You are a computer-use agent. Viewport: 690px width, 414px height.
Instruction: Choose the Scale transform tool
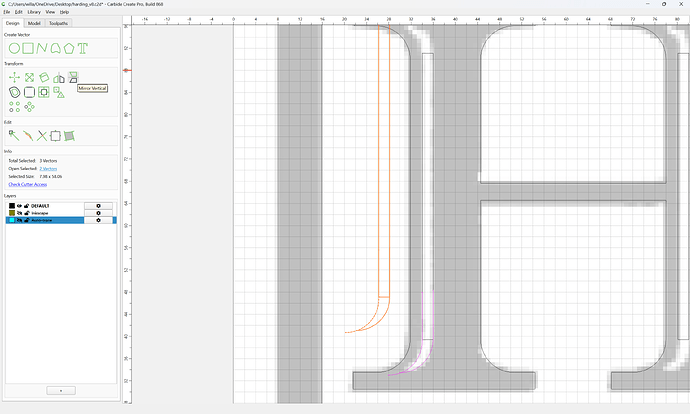pos(29,78)
